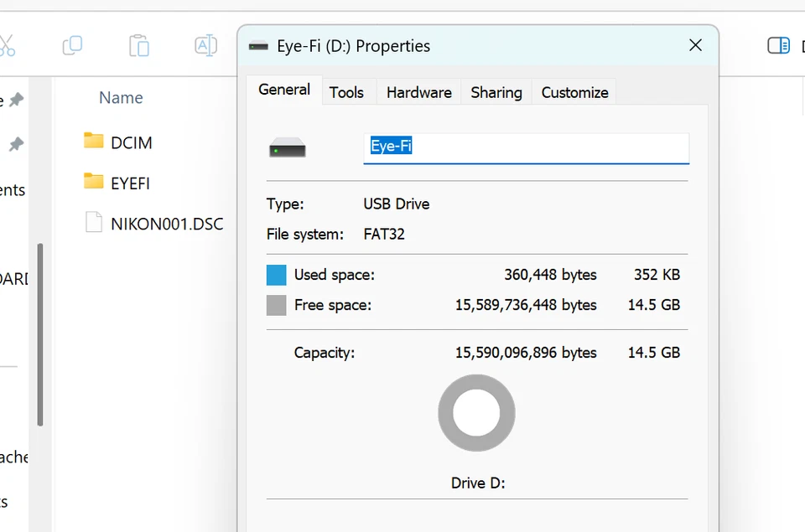Select the General tab
Viewport: 805px width, 532px height.
click(x=284, y=90)
